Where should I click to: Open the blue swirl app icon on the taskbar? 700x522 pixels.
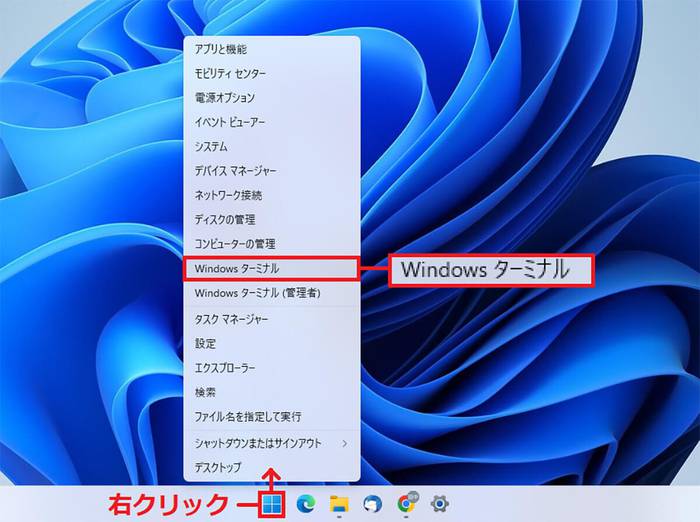point(373,504)
